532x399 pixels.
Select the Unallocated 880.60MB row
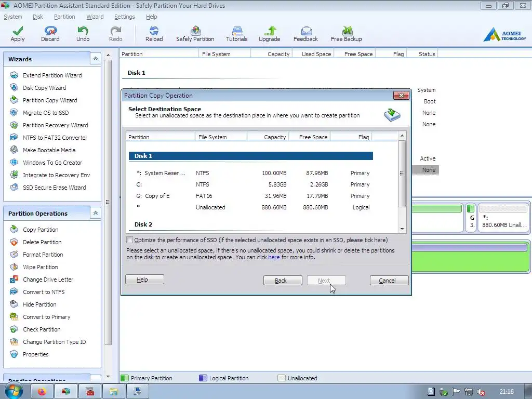point(251,207)
